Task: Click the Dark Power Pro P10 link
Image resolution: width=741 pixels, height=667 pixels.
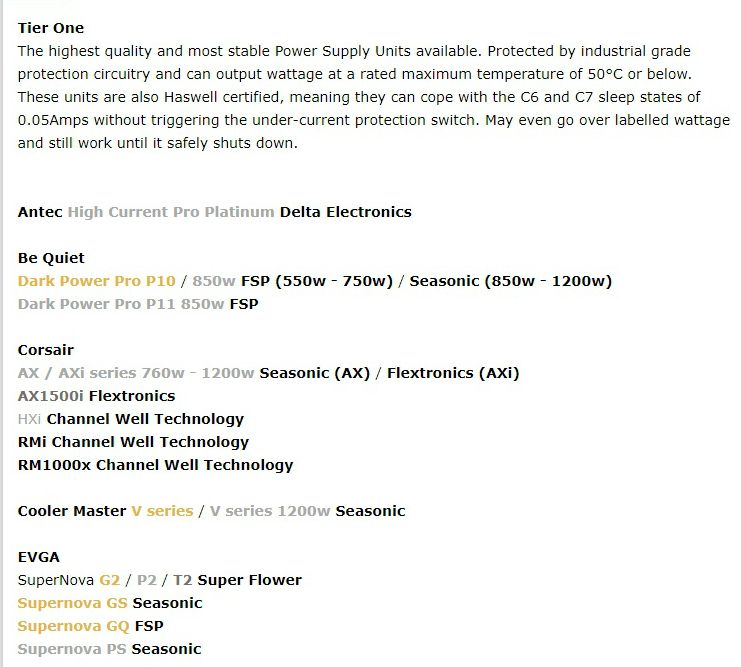Action: [96, 281]
